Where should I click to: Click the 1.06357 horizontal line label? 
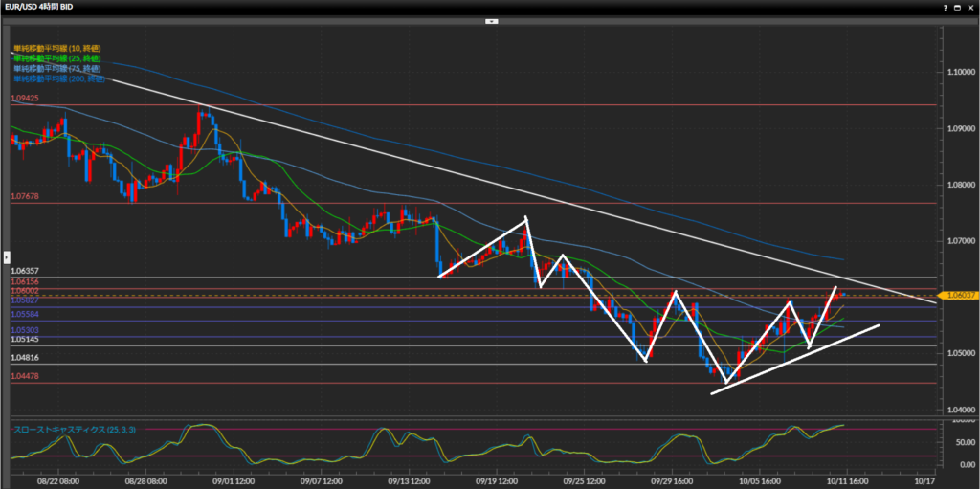[25, 271]
